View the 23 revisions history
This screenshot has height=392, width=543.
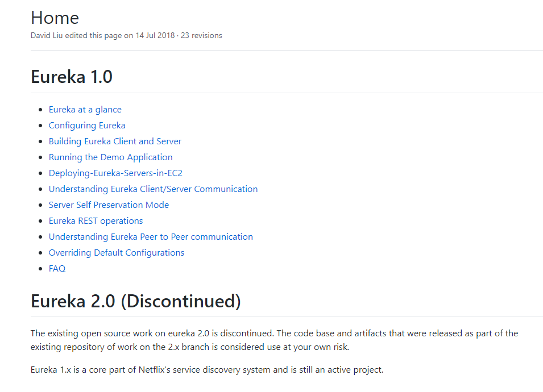(201, 36)
